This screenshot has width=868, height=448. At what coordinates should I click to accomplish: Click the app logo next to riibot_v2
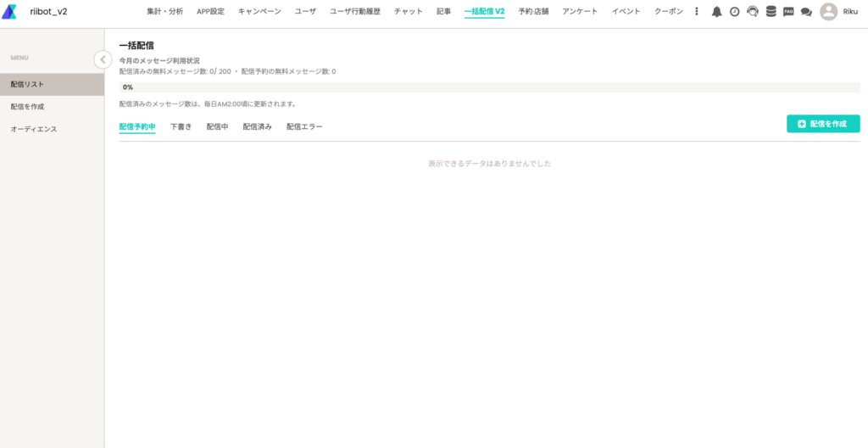point(9,12)
